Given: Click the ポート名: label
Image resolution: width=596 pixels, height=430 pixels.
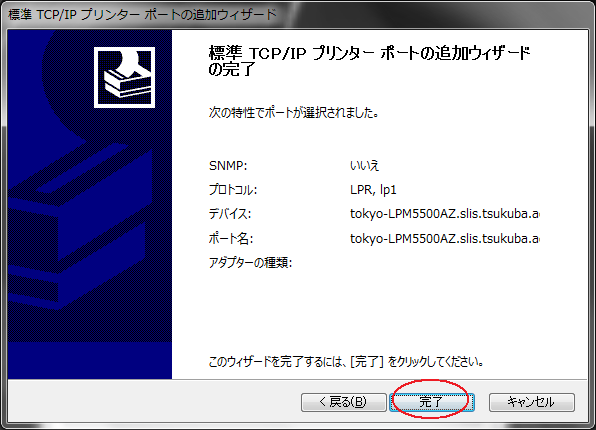Looking at the screenshot, I should point(231,239).
